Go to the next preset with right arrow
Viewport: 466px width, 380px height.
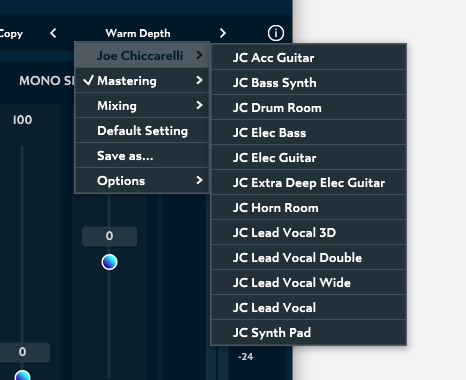coord(223,33)
